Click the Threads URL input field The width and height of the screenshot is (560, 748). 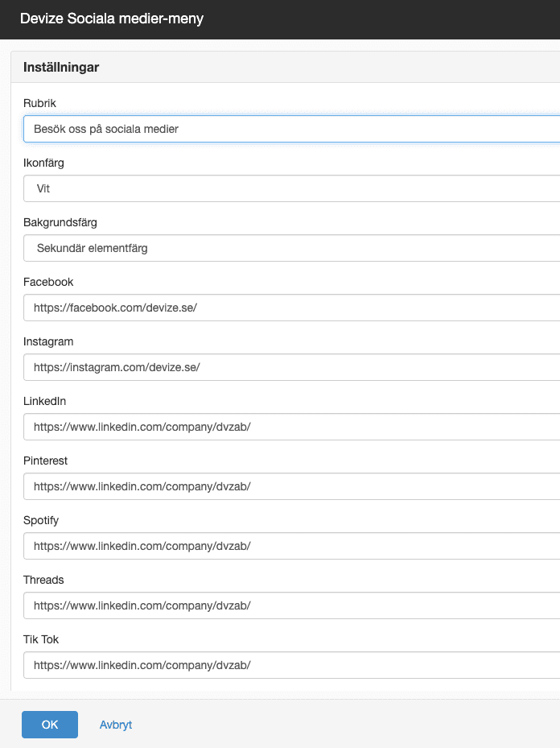pos(291,605)
